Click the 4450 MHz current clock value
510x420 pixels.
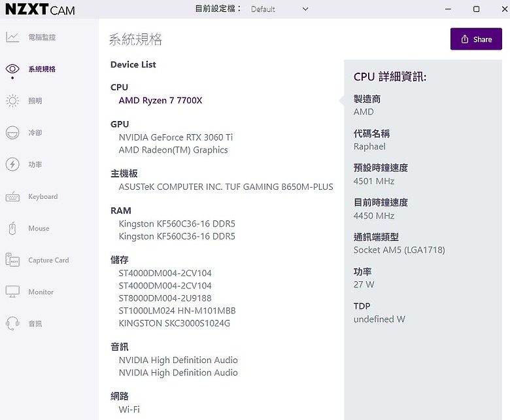(374, 216)
